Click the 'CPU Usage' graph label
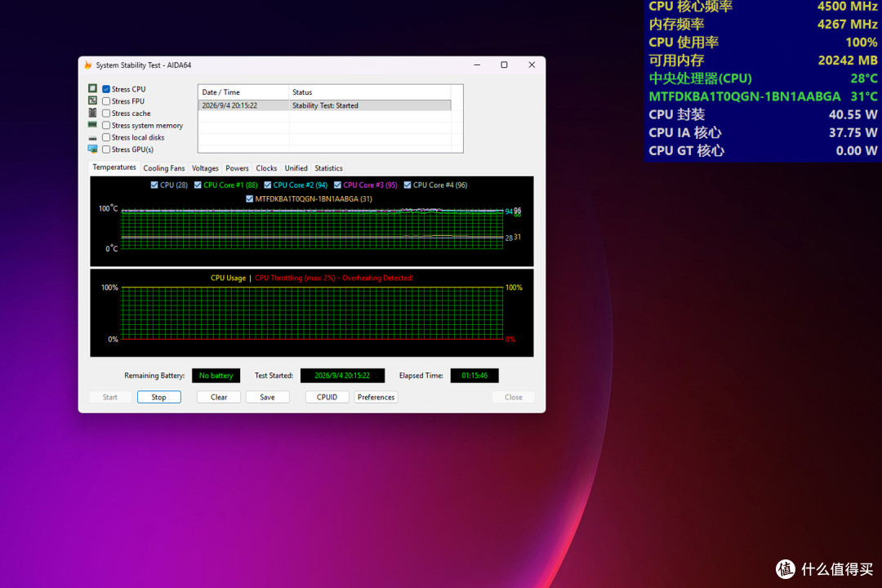Image resolution: width=882 pixels, height=588 pixels. [x=228, y=278]
